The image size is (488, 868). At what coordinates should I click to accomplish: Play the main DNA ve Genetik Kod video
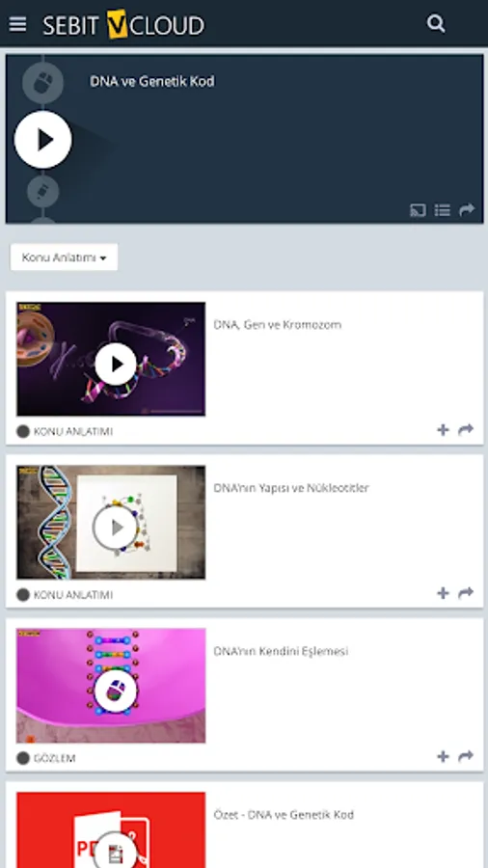tap(43, 140)
